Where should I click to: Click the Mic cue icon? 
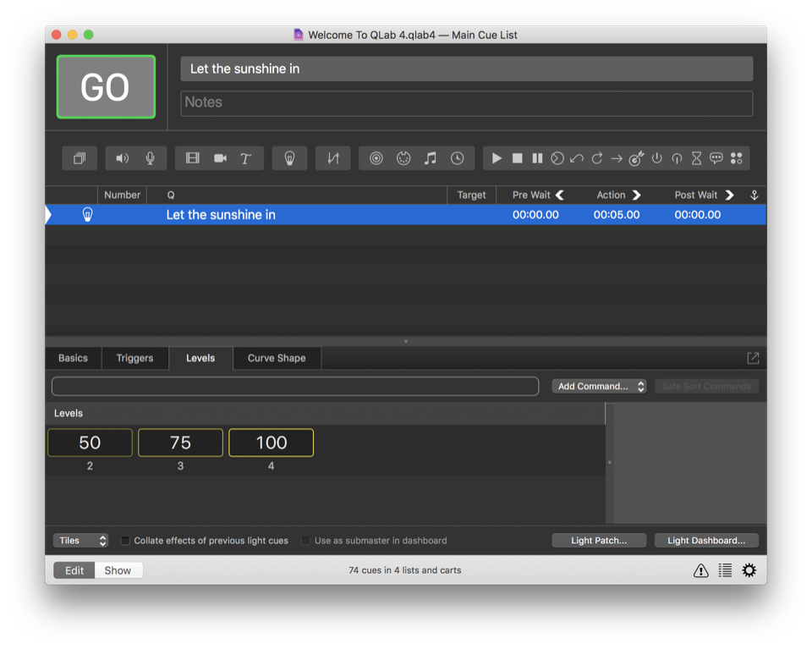(150, 158)
